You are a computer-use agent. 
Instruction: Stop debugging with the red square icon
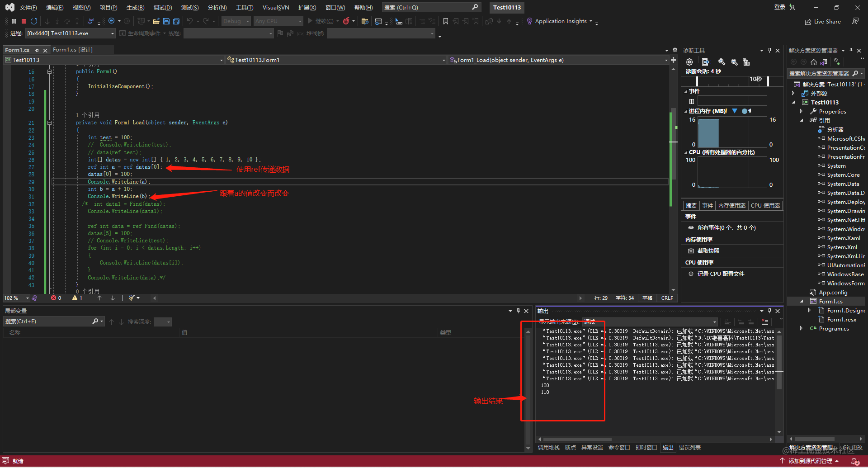coord(24,21)
